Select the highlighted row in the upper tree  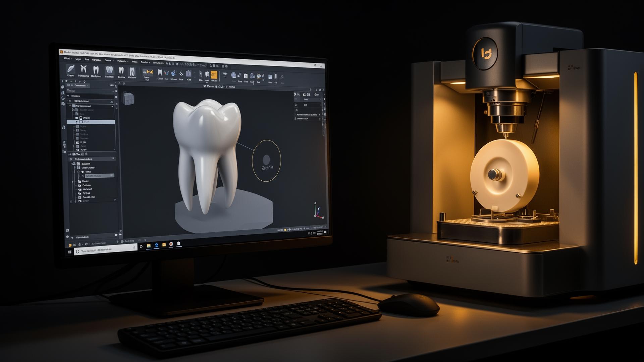(x=91, y=122)
